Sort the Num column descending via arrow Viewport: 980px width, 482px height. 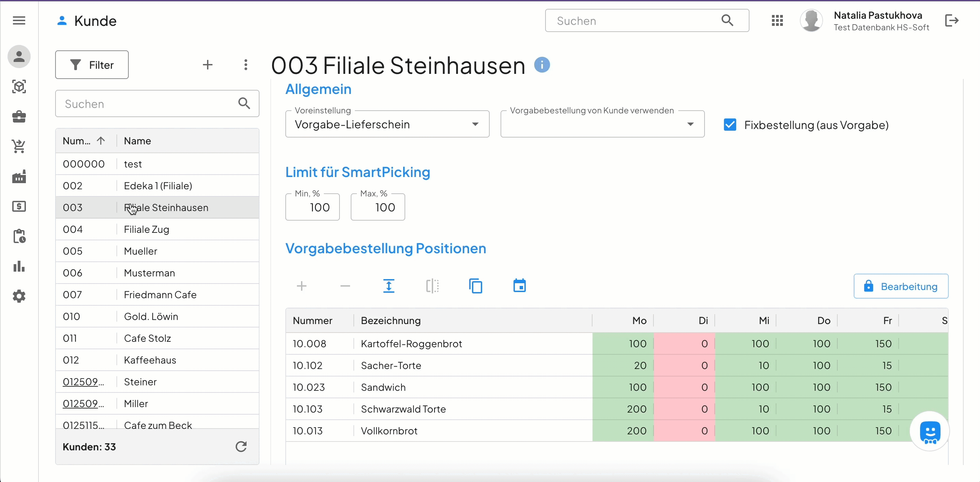click(x=100, y=141)
